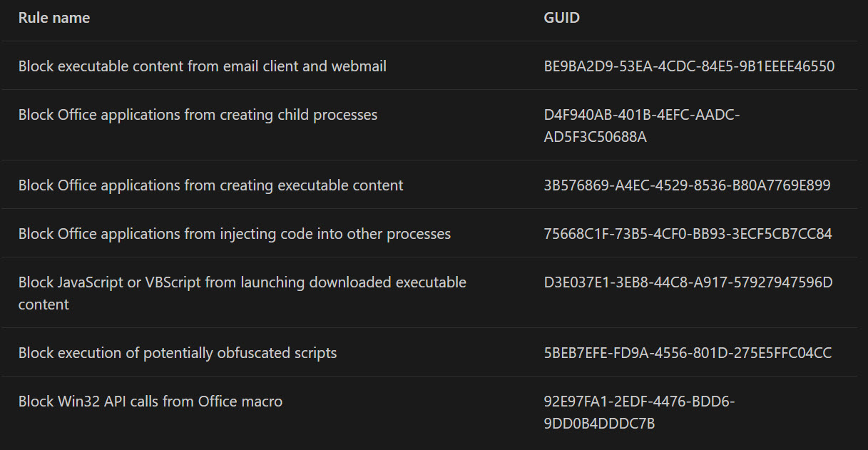Click the "injecting code into other processes" rule
The width and height of the screenshot is (868, 450).
(x=234, y=234)
